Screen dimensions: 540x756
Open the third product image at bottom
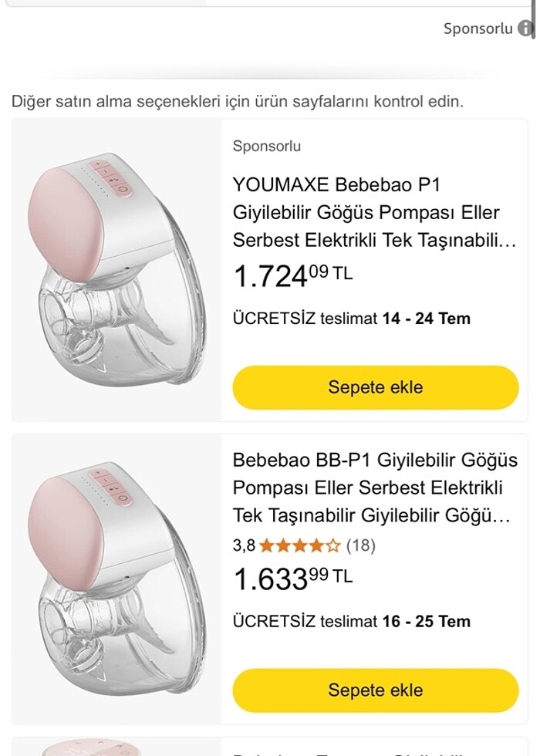(116, 748)
